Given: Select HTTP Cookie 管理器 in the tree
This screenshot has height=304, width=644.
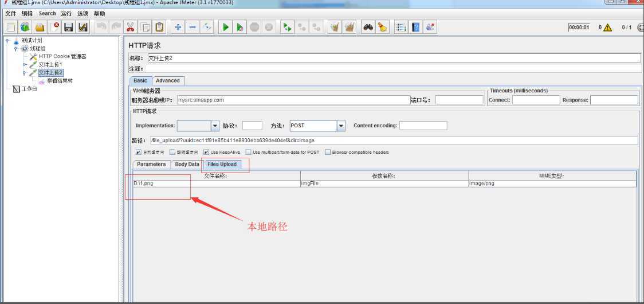Looking at the screenshot, I should (62, 57).
